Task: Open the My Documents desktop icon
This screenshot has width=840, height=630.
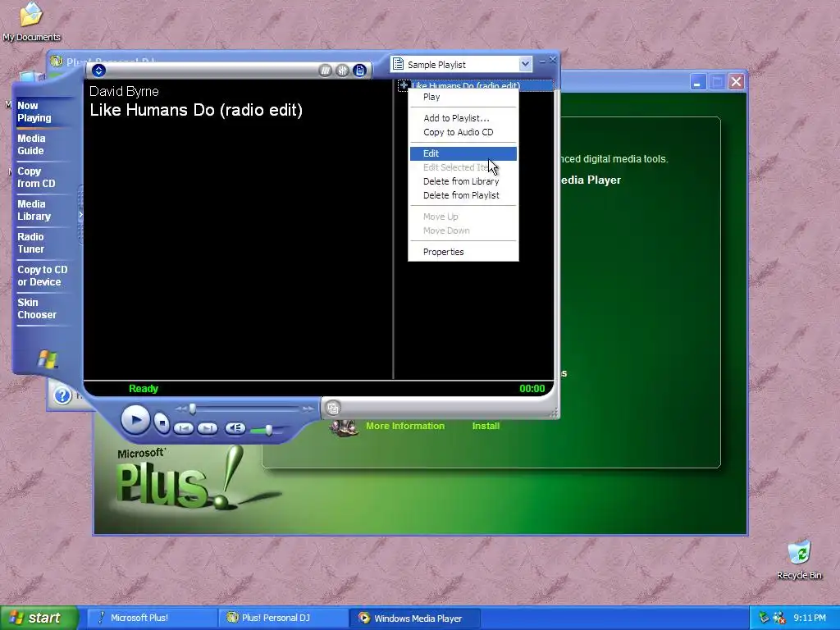Action: pos(31,21)
